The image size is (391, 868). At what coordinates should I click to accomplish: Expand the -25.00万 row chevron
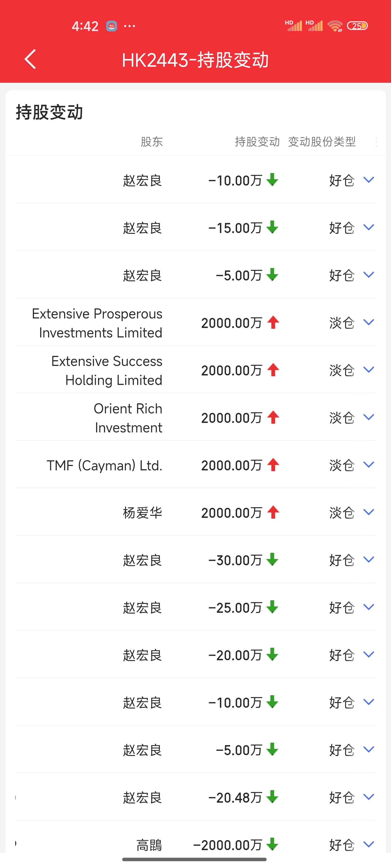coord(369,608)
